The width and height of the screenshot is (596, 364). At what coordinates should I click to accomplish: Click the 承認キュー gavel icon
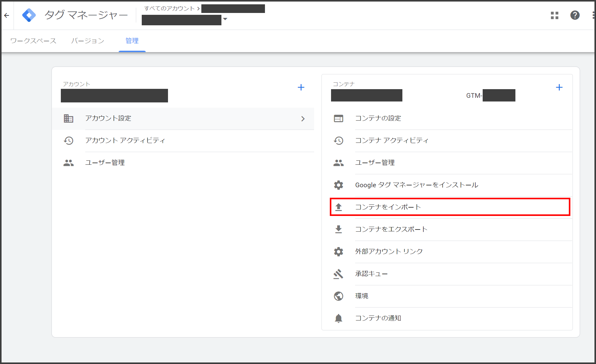click(x=338, y=274)
